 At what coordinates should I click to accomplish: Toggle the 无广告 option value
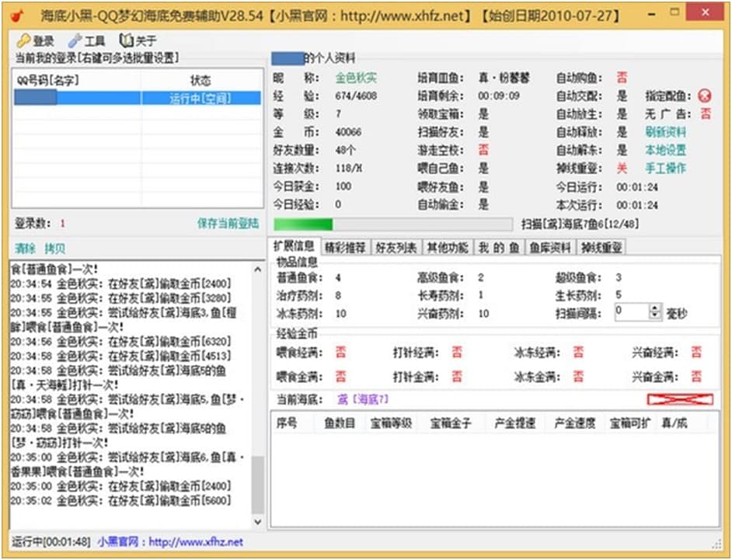[705, 114]
